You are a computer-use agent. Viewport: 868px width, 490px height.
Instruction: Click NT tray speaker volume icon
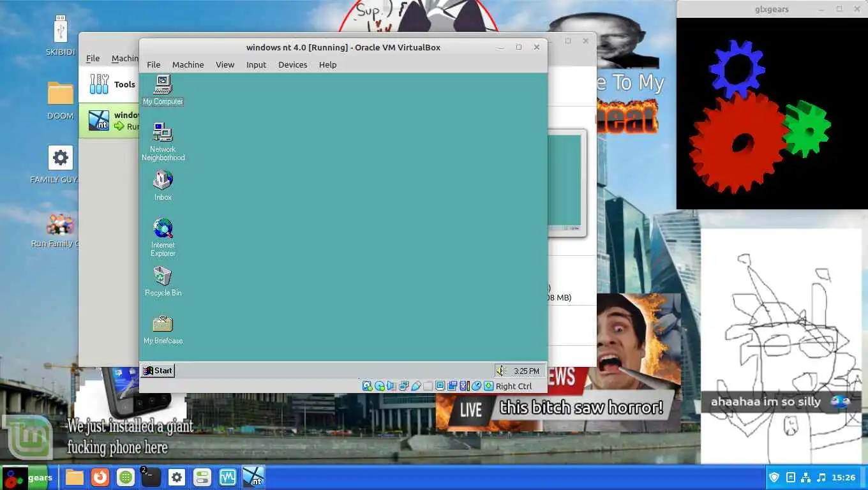click(501, 371)
